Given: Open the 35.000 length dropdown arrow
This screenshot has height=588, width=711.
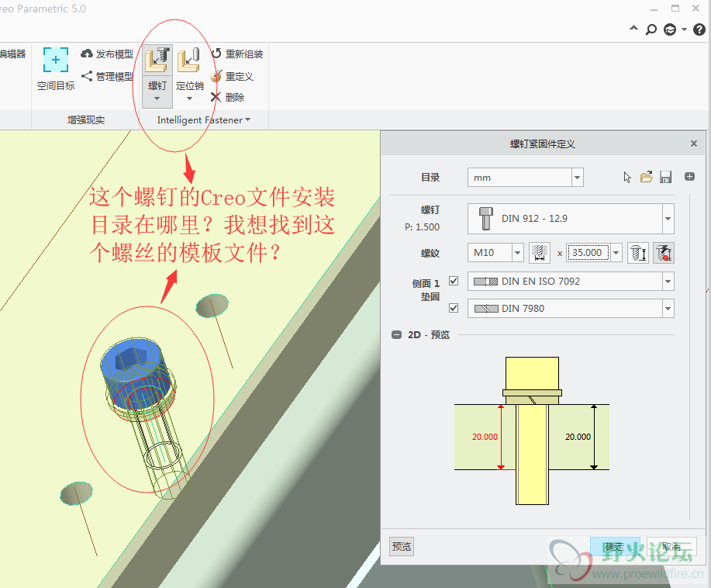Looking at the screenshot, I should coord(616,253).
